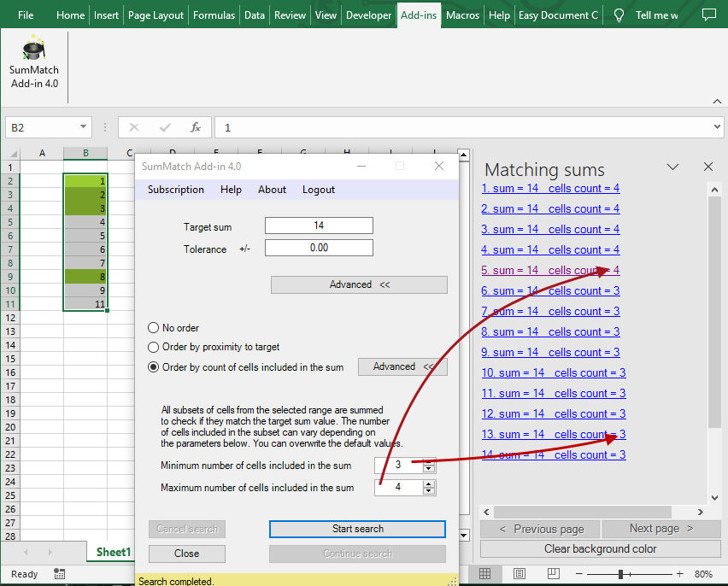
Task: Click the Close button in SumMatch dialog
Action: point(186,554)
